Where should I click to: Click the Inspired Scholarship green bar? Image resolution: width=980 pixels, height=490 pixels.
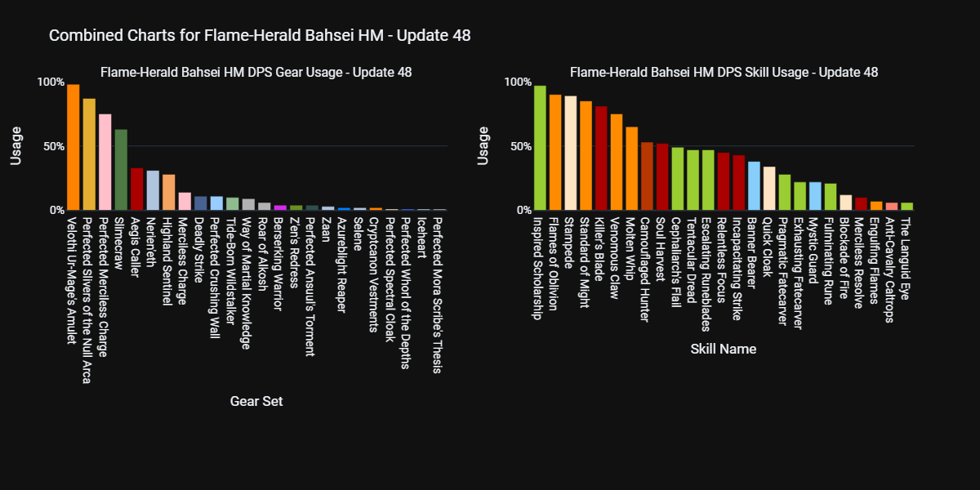(x=540, y=148)
